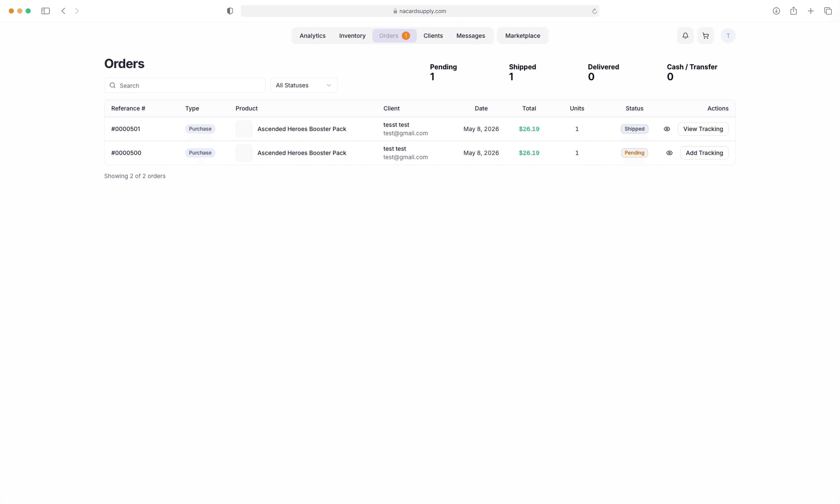The height and width of the screenshot is (504, 840).
Task: Click the Units column header
Action: pyautogui.click(x=577, y=108)
